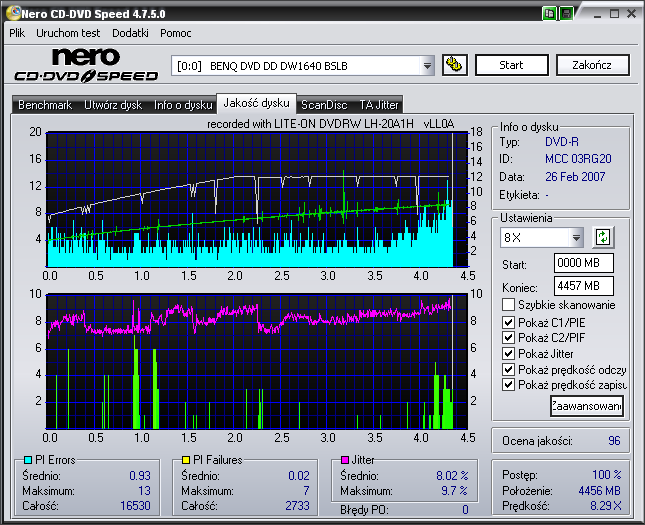This screenshot has width=645, height=525.
Task: Click the Położenie value 4456 MB
Action: coord(599,490)
